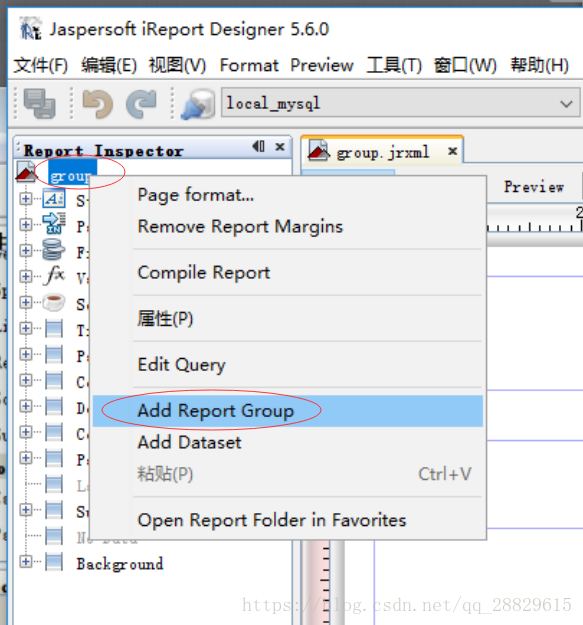Click the horizontal ruler in designer
Screen dimensions: 583x625
tap(535, 220)
